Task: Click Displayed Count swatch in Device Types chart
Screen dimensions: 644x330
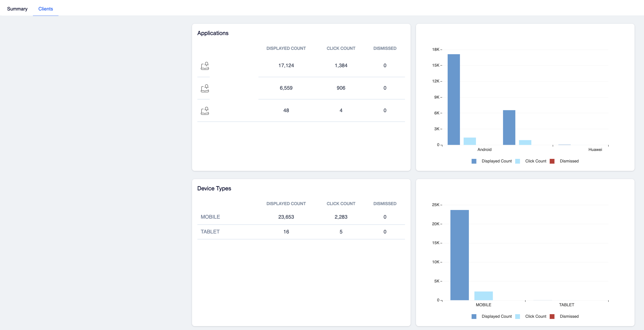Action: (x=474, y=316)
